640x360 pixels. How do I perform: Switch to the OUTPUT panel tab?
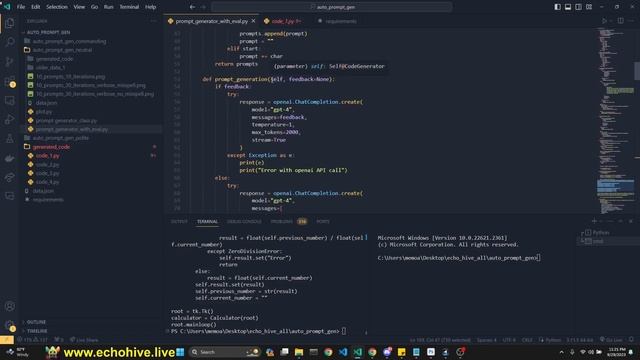pyautogui.click(x=179, y=222)
